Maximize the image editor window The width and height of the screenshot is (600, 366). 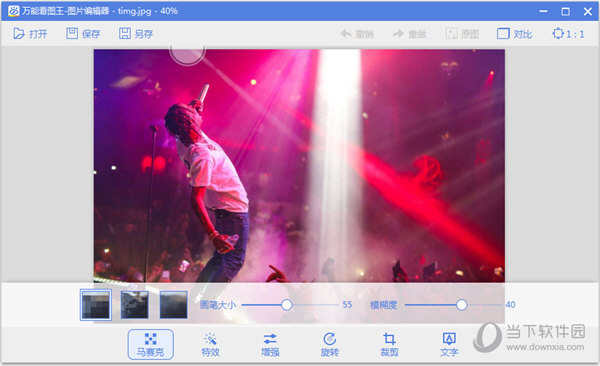click(566, 11)
